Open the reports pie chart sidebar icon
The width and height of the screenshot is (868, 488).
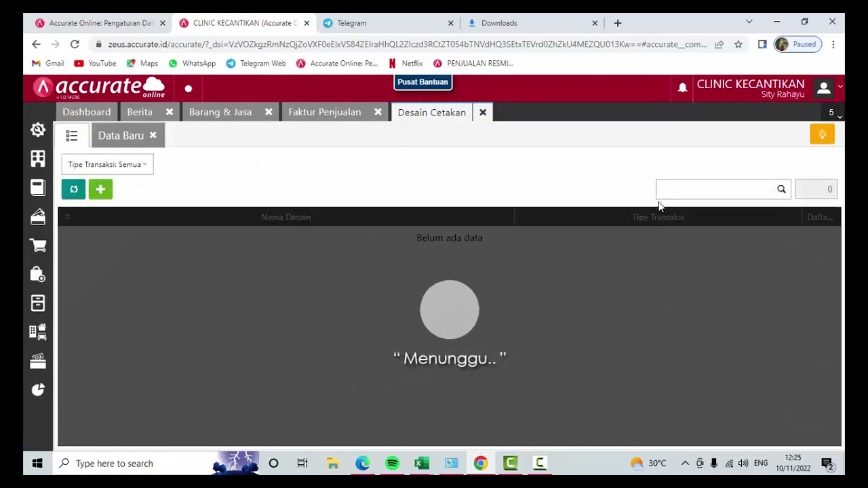click(x=38, y=390)
